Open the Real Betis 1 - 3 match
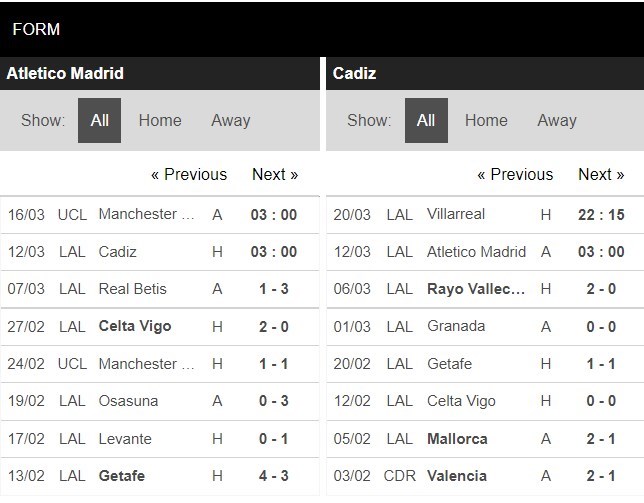The width and height of the screenshot is (644, 503). point(160,289)
